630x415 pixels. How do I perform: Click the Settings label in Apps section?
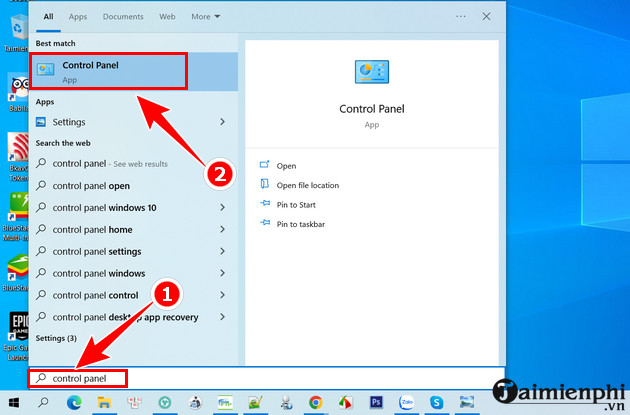tap(69, 122)
